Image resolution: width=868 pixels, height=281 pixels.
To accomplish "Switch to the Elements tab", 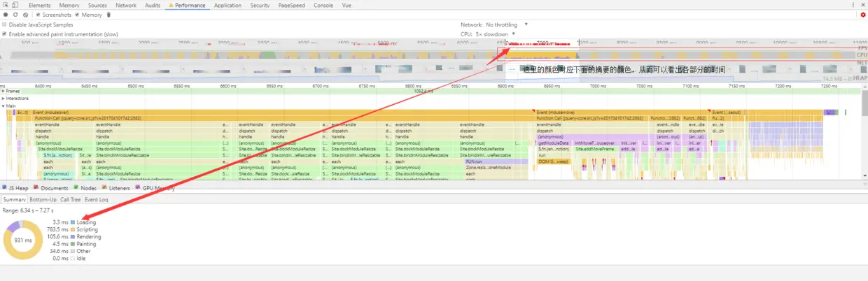I will pyautogui.click(x=39, y=5).
